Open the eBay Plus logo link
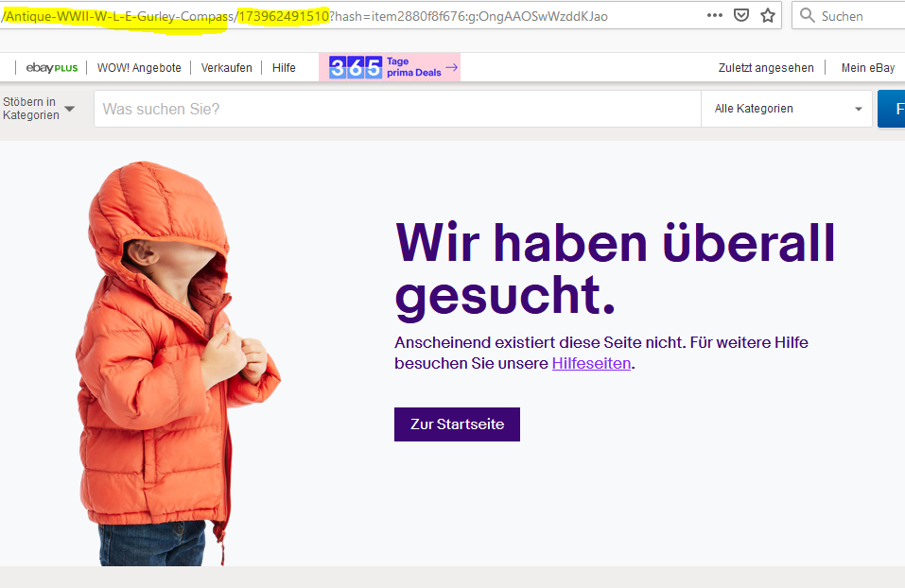The height and width of the screenshot is (588, 905). 51,68
